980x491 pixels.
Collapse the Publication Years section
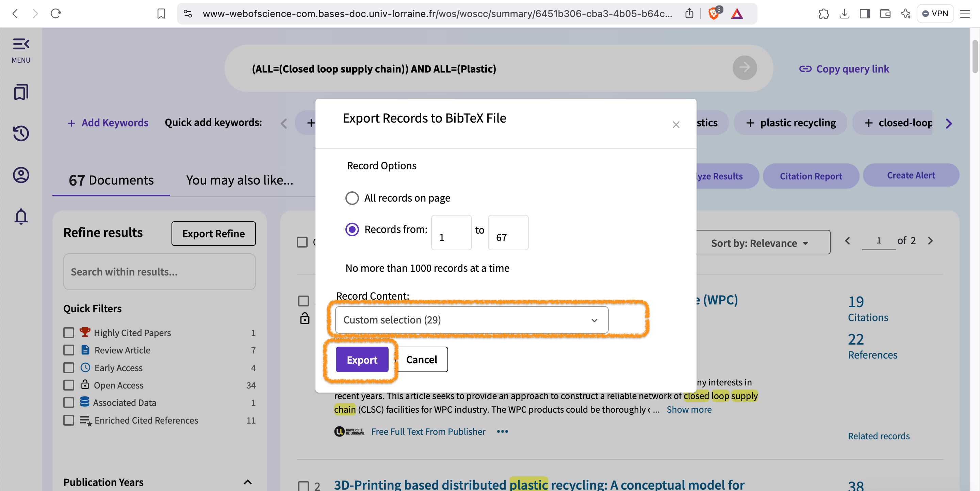(x=248, y=482)
